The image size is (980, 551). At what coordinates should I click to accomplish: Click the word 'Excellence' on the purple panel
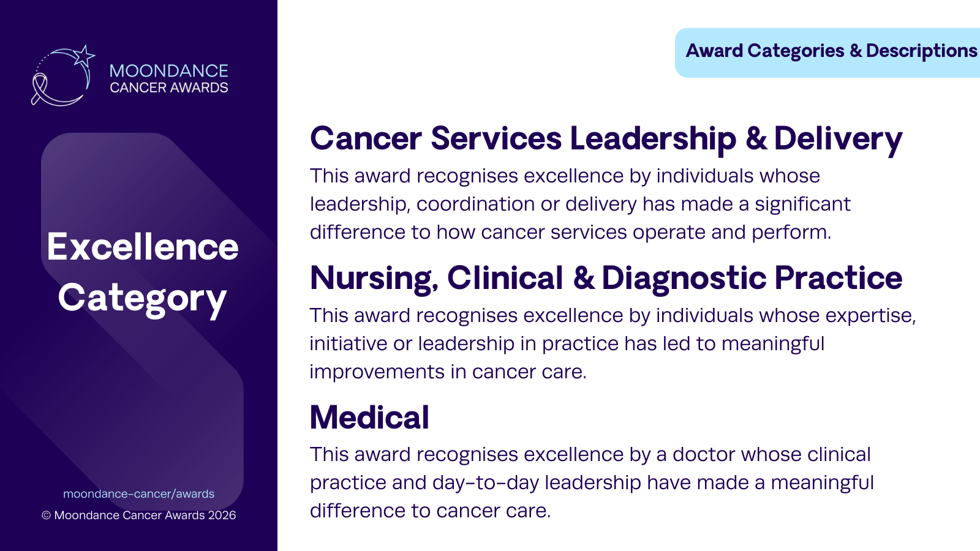coord(142,247)
